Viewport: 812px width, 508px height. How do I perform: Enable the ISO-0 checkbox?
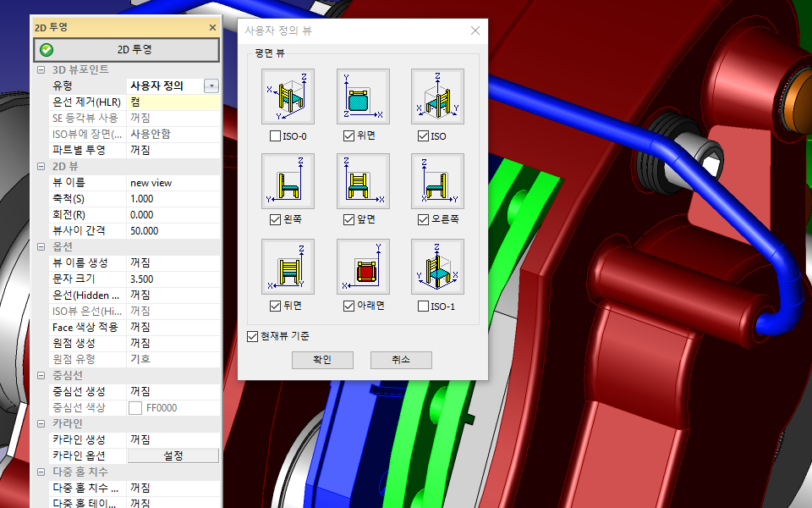pos(275,136)
